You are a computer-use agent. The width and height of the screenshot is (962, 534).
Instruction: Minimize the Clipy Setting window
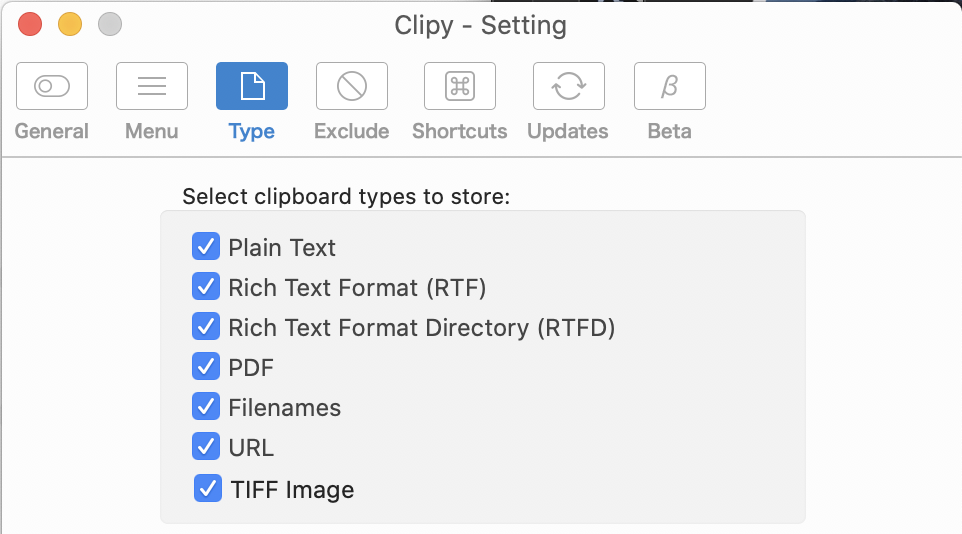click(70, 25)
